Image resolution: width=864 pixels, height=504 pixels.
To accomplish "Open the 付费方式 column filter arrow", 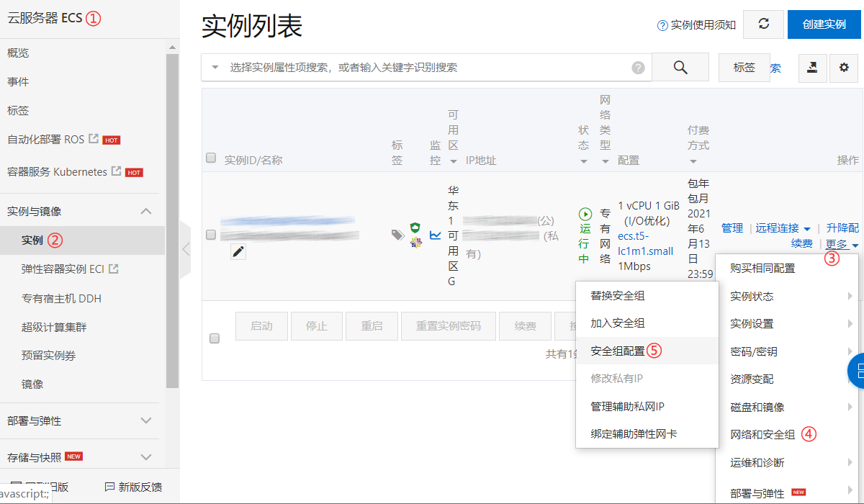I will point(693,161).
